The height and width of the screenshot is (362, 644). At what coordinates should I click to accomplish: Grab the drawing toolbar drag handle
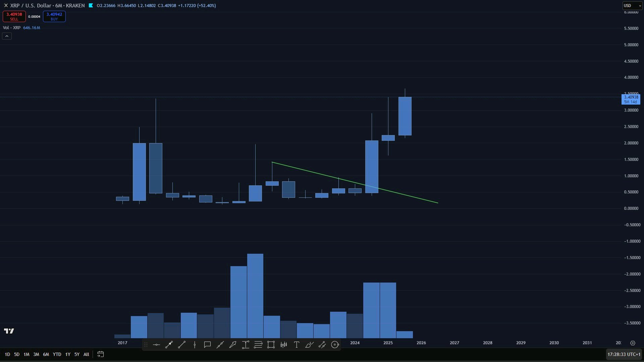(x=146, y=345)
